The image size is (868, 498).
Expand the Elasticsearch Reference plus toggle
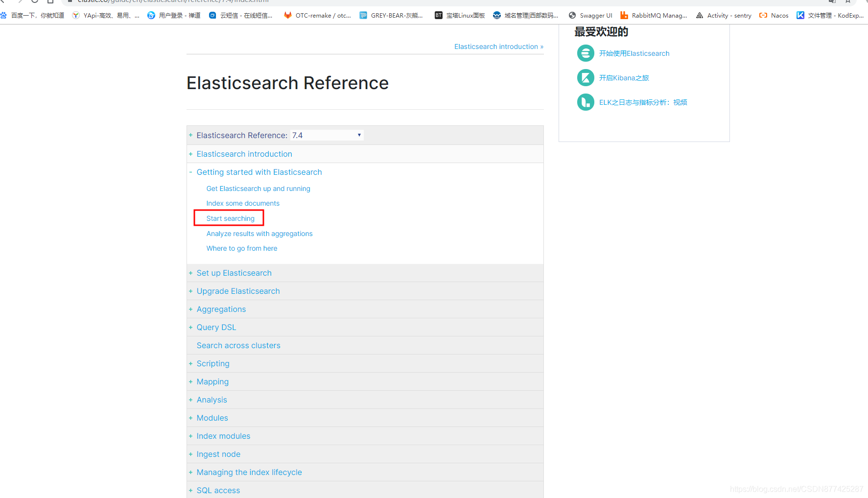(190, 135)
